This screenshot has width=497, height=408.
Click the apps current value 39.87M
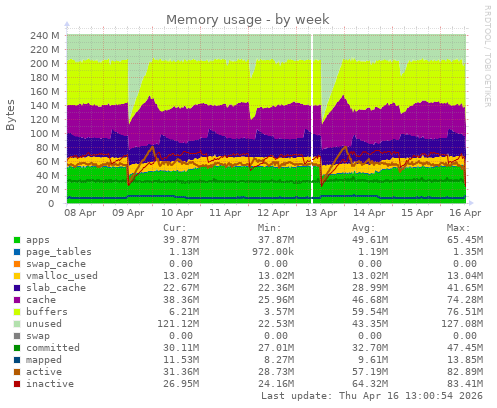point(181,240)
